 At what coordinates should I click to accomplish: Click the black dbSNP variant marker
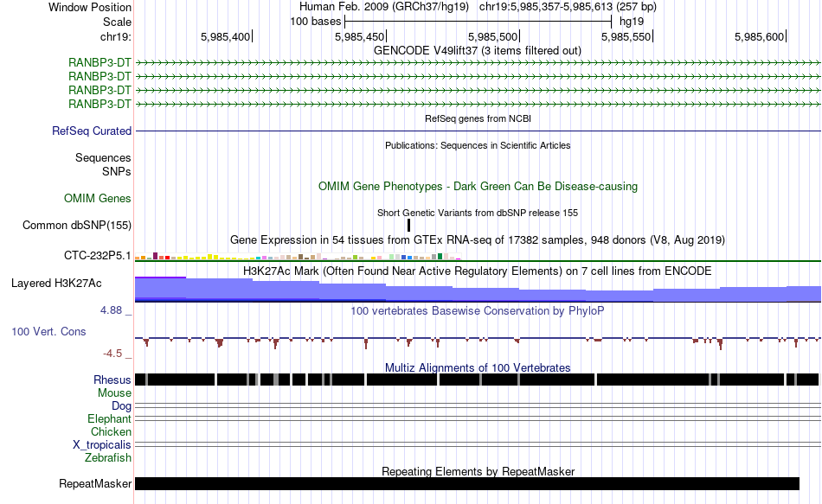pyautogui.click(x=409, y=226)
